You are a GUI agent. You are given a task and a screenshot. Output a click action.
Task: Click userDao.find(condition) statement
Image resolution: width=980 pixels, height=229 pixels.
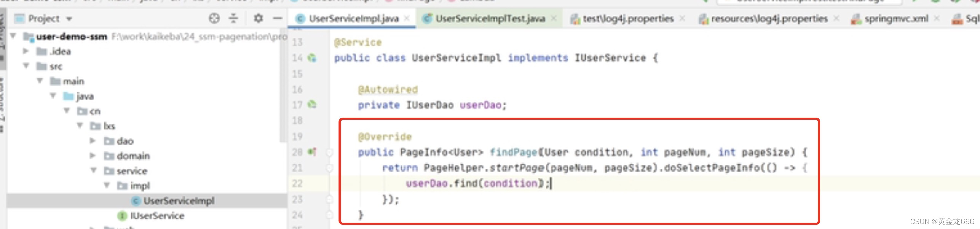pyautogui.click(x=478, y=183)
